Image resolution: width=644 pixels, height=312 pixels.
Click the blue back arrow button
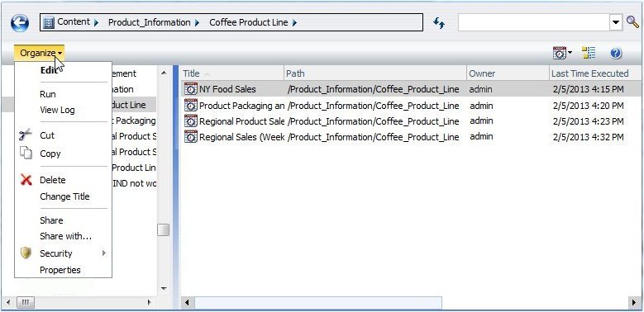19,23
